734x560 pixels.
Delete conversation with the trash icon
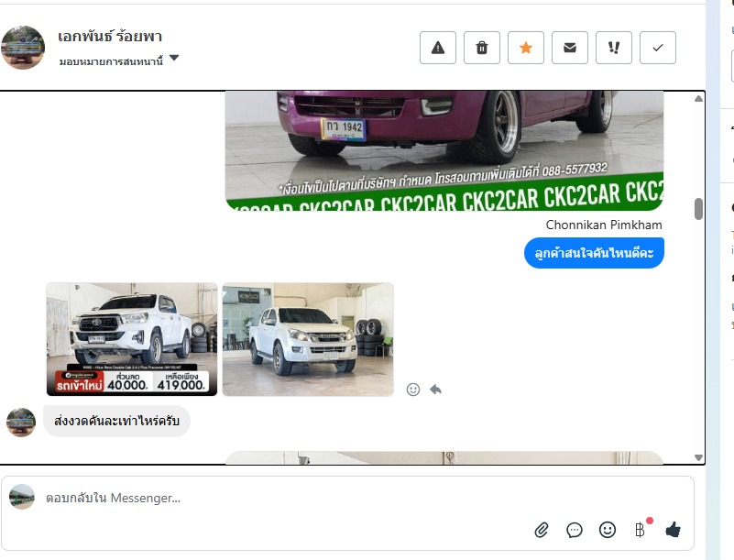coord(482,48)
